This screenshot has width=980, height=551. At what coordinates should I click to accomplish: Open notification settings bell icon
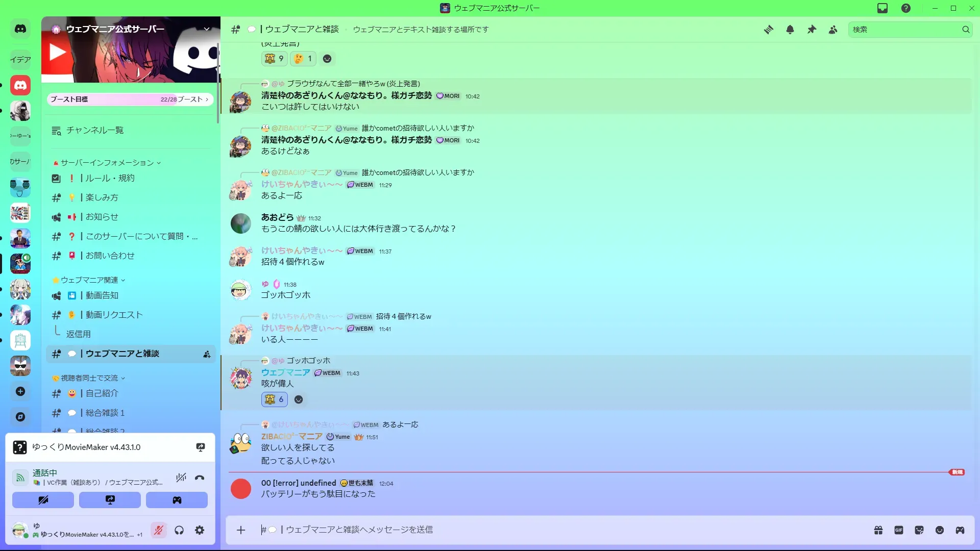tap(790, 30)
